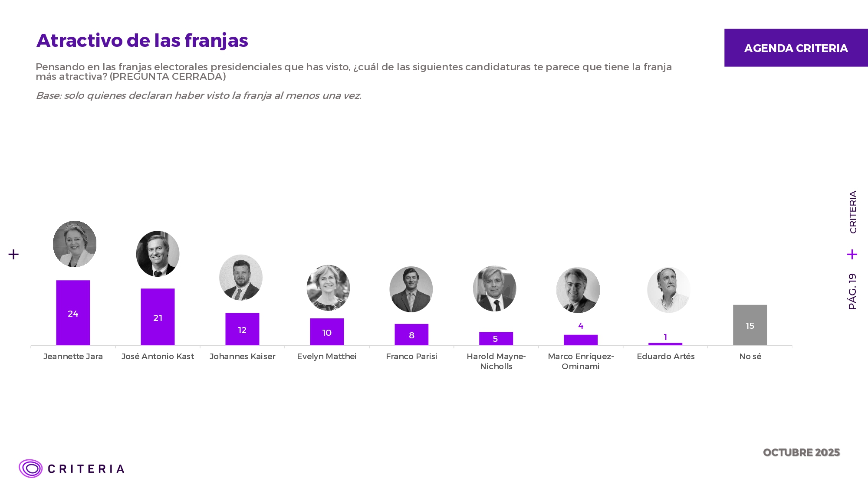Click the portrait above the Jeannette Jara bar
This screenshot has width=868, height=488.
click(75, 244)
